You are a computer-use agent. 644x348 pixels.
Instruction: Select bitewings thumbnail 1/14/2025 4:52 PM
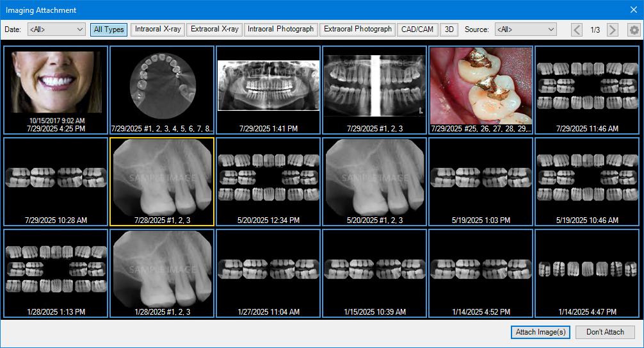click(x=481, y=274)
